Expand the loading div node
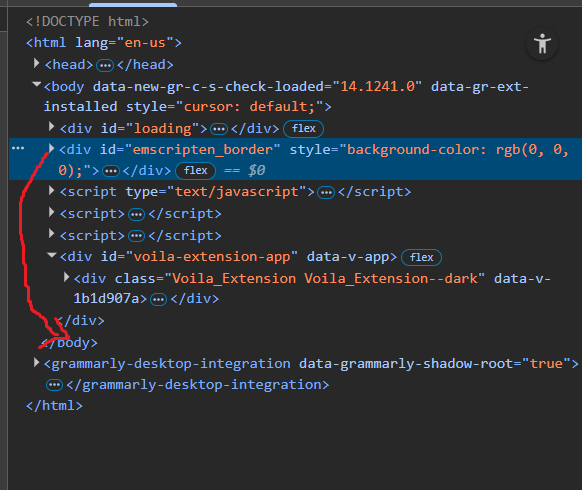 pos(52,127)
